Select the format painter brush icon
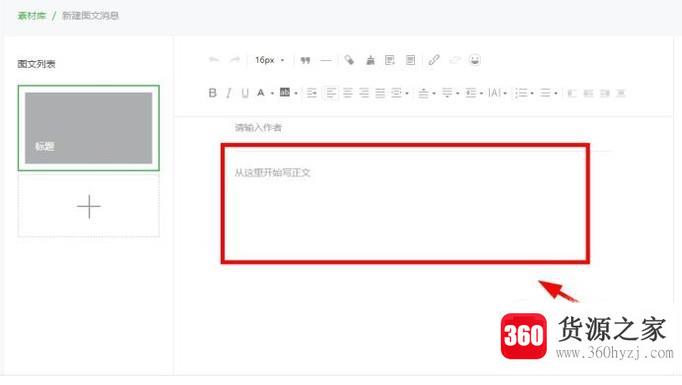Viewport: 682px width, 385px height. tap(349, 60)
